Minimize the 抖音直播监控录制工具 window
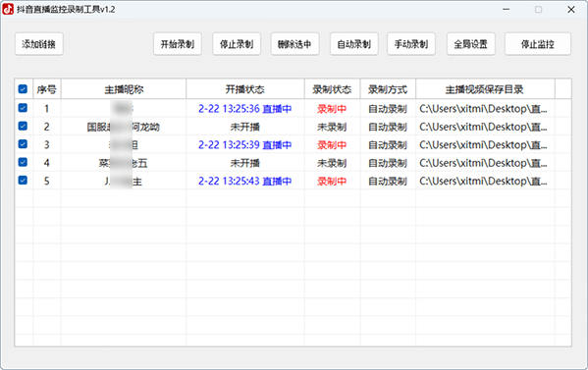Image resolution: width=588 pixels, height=370 pixels. pos(507,10)
